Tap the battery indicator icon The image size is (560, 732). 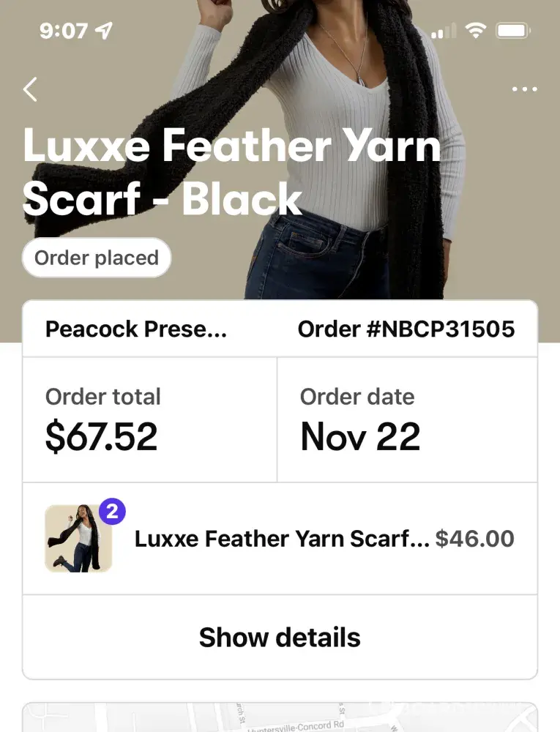click(x=513, y=31)
